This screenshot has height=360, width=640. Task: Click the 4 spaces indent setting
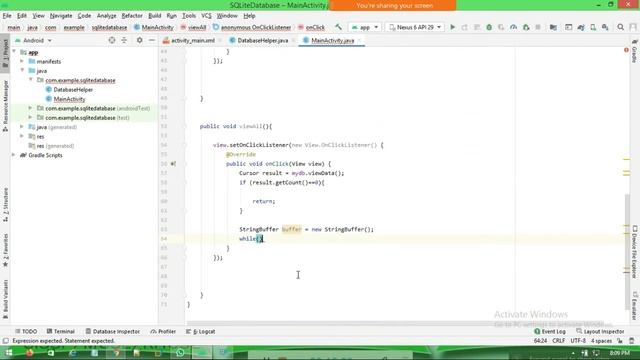pos(601,341)
